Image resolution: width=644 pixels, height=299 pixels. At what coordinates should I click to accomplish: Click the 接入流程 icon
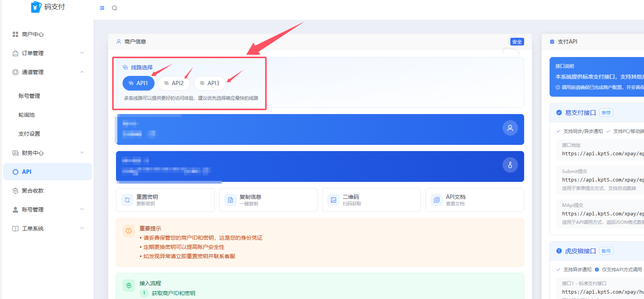click(129, 286)
